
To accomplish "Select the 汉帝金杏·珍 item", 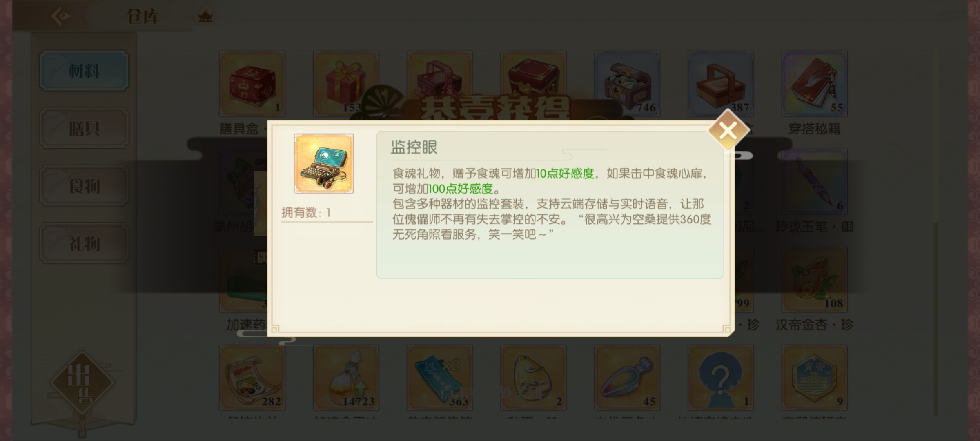I will tap(814, 280).
